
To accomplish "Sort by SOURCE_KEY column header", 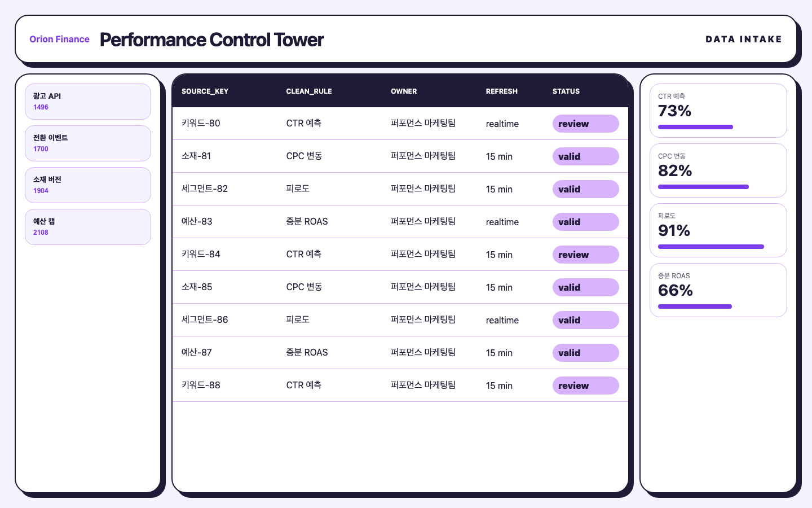I will [x=205, y=91].
